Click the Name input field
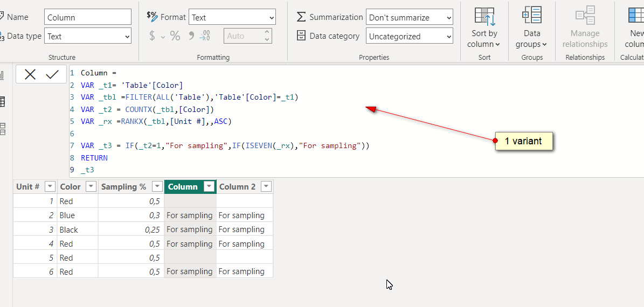This screenshot has width=644, height=307. pyautogui.click(x=87, y=17)
